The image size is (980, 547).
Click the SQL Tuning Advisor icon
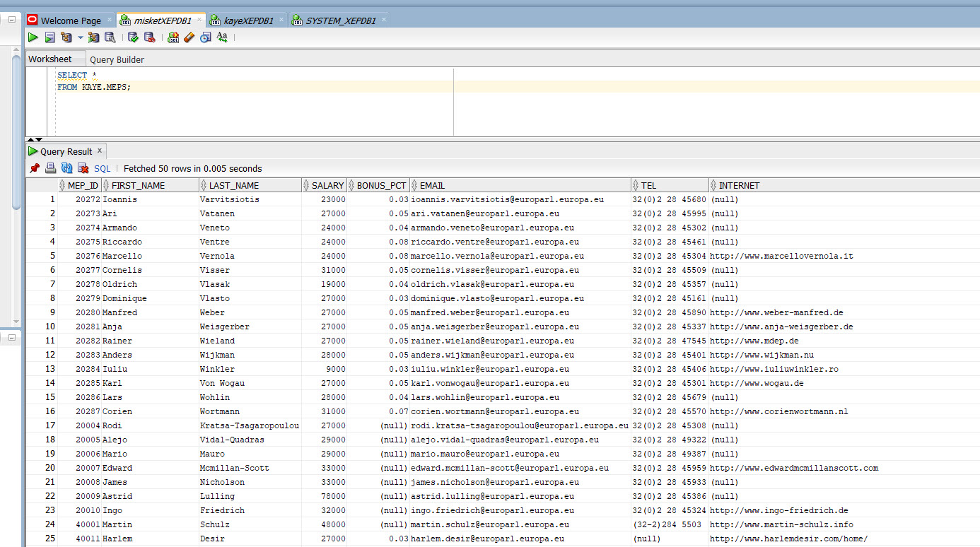coord(110,37)
